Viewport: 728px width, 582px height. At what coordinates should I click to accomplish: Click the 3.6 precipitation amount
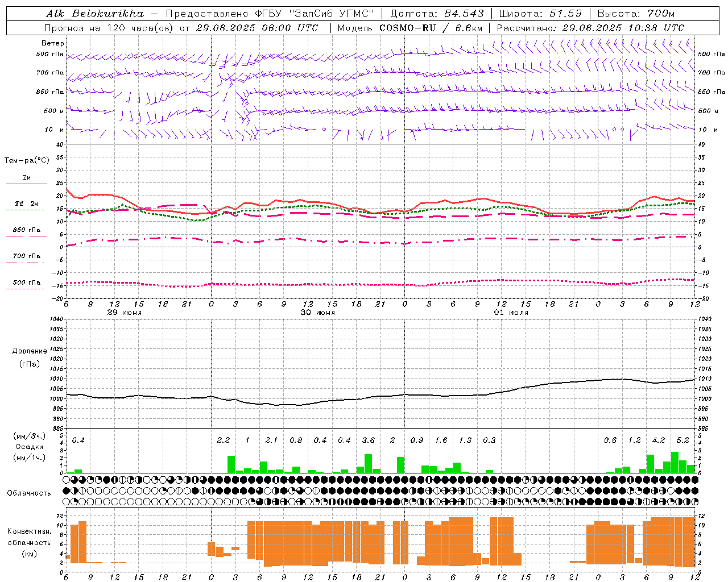point(369,440)
